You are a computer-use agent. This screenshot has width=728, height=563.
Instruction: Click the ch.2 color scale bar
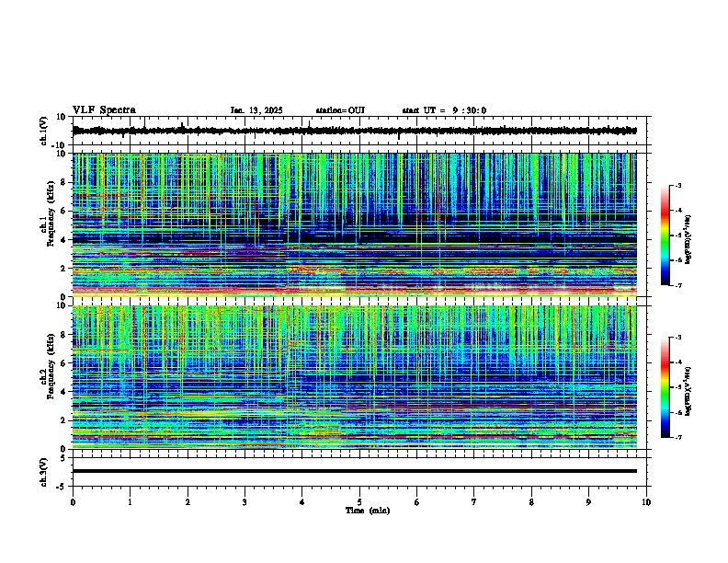pos(665,387)
